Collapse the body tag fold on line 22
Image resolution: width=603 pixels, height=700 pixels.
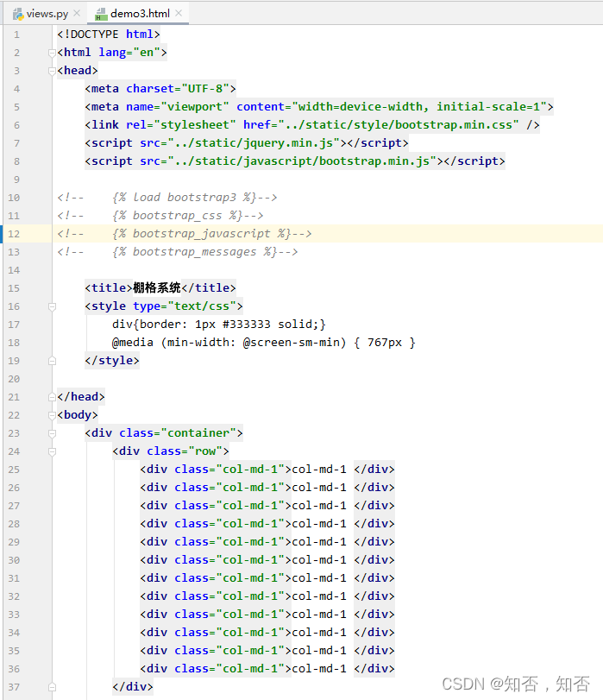click(x=52, y=415)
